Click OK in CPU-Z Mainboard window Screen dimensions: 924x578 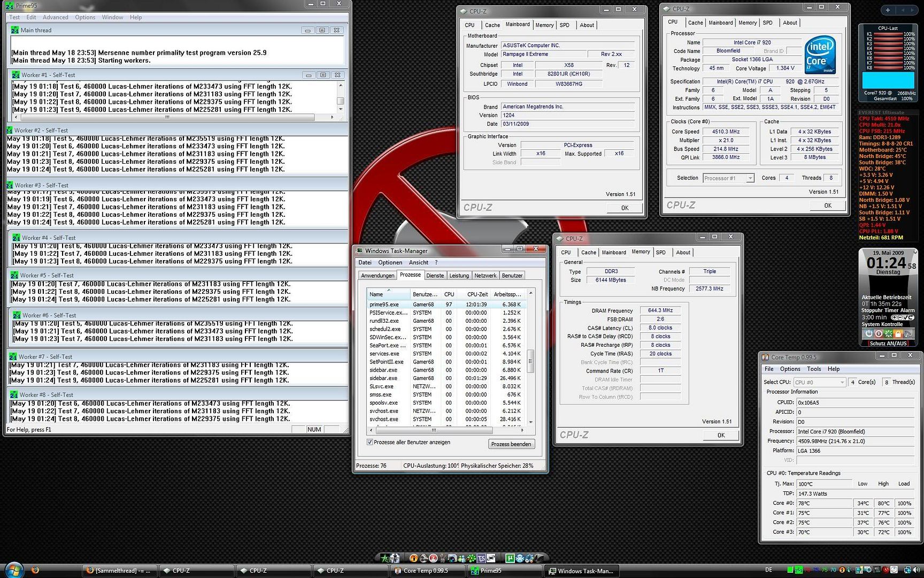click(625, 208)
